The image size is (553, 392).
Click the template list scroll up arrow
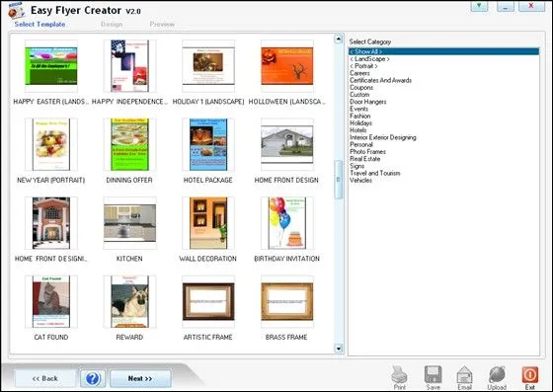coord(338,39)
